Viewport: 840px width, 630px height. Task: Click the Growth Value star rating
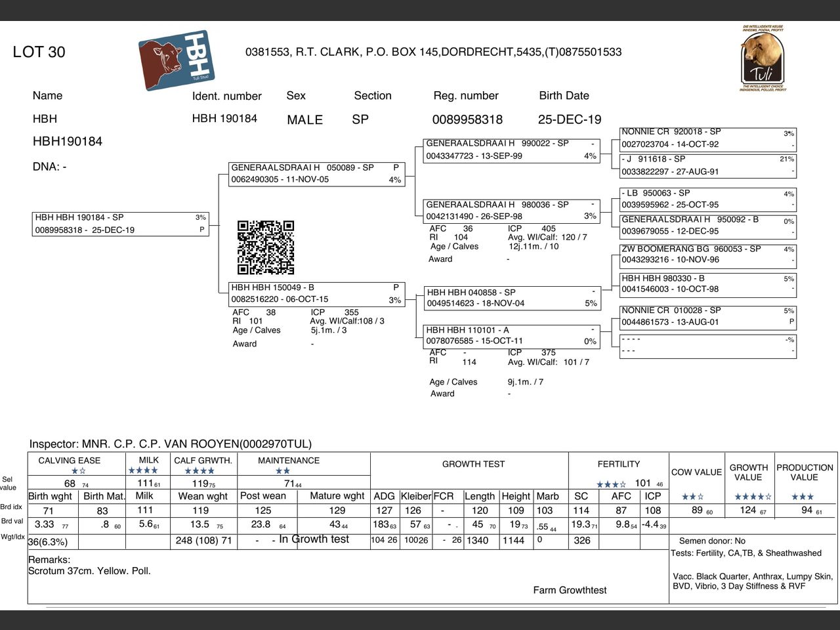(x=753, y=497)
